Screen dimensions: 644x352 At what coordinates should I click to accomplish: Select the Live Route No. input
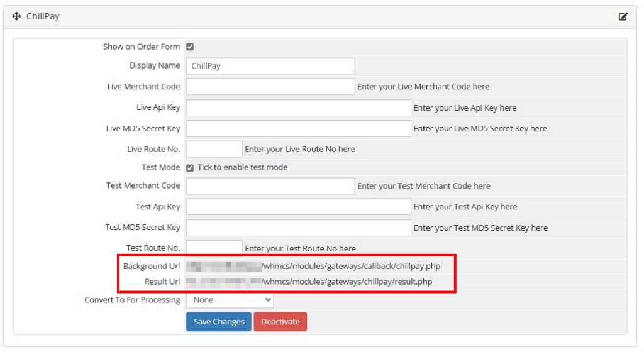(214, 150)
